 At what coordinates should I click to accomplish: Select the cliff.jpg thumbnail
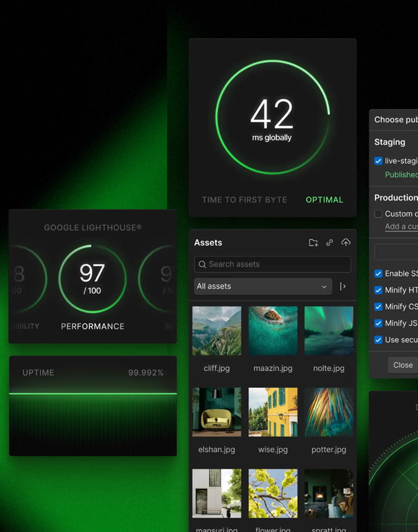[x=217, y=331]
